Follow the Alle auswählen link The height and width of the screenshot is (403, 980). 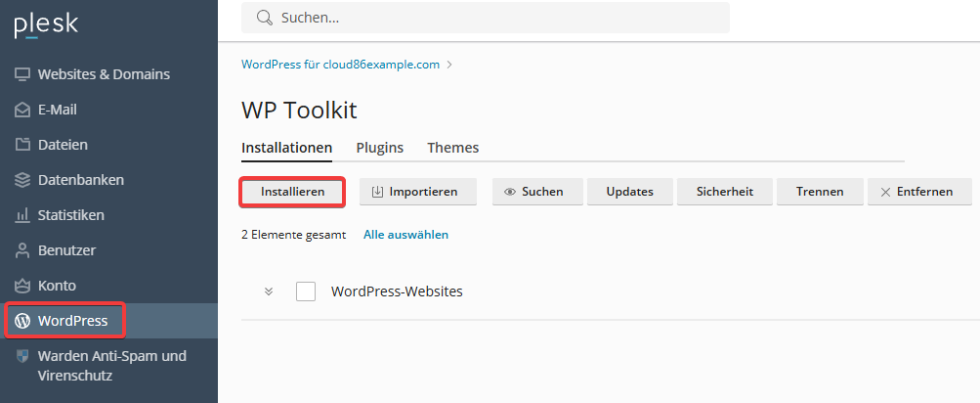coord(405,235)
